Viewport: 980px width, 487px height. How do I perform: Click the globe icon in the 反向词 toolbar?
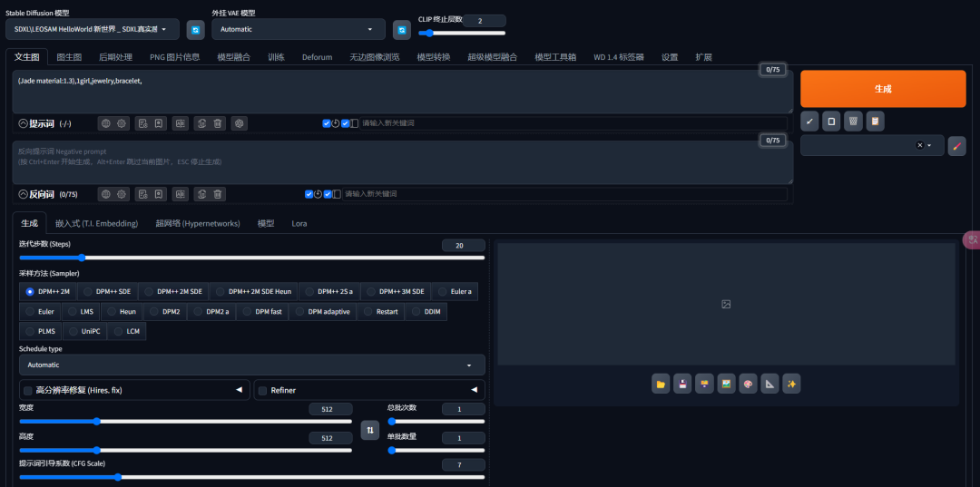[105, 194]
